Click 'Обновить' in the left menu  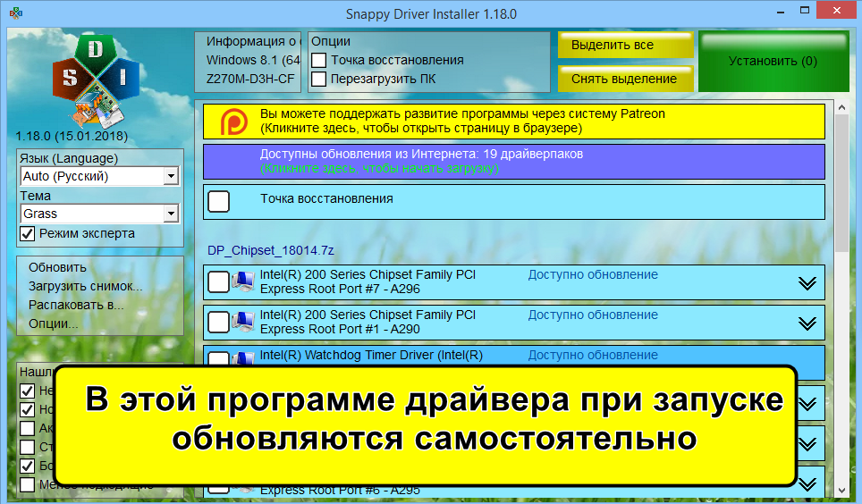pyautogui.click(x=57, y=267)
